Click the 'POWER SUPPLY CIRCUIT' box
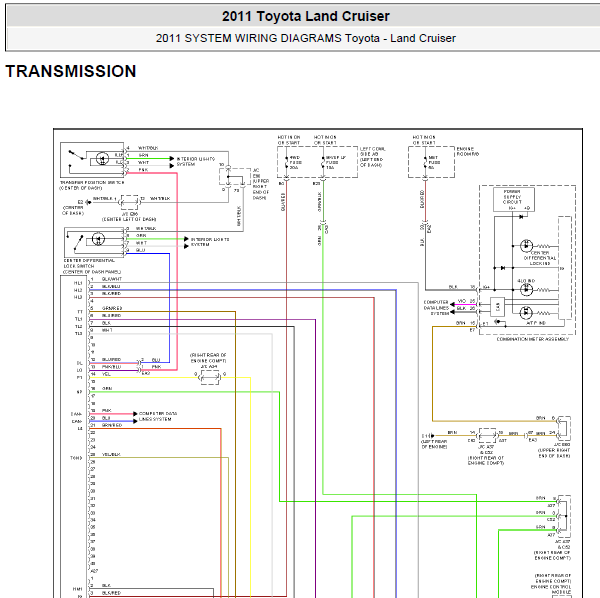 tap(514, 199)
